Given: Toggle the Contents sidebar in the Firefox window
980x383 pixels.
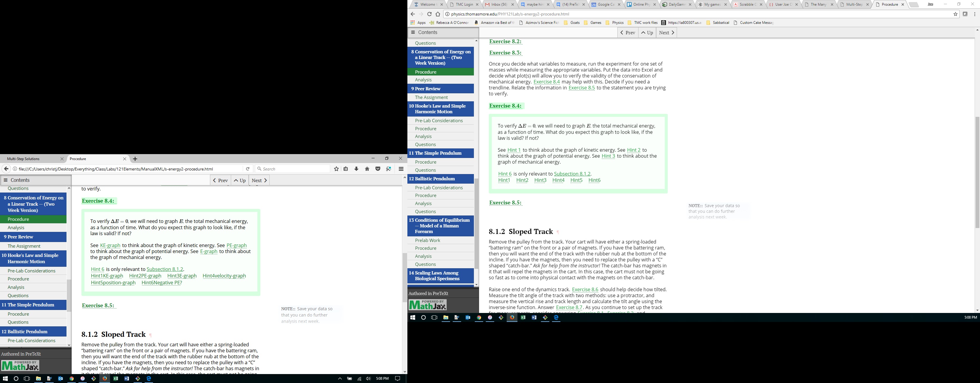Looking at the screenshot, I should click(5, 180).
